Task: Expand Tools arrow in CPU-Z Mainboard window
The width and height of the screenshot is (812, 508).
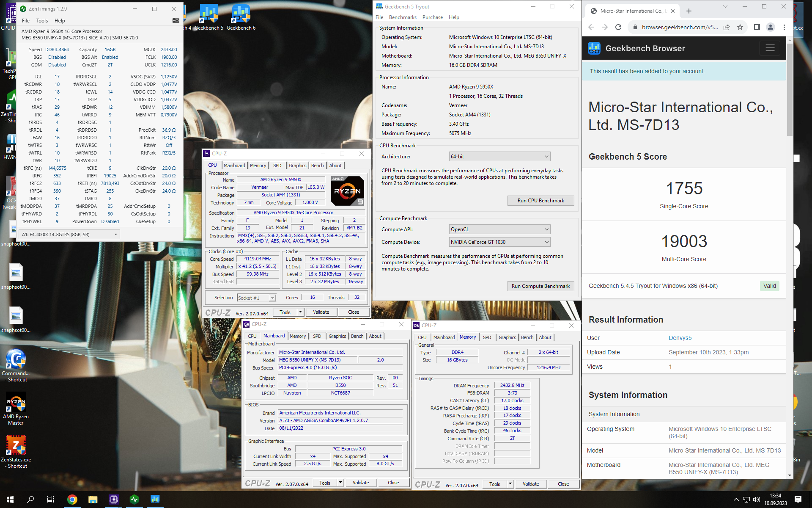Action: click(340, 483)
